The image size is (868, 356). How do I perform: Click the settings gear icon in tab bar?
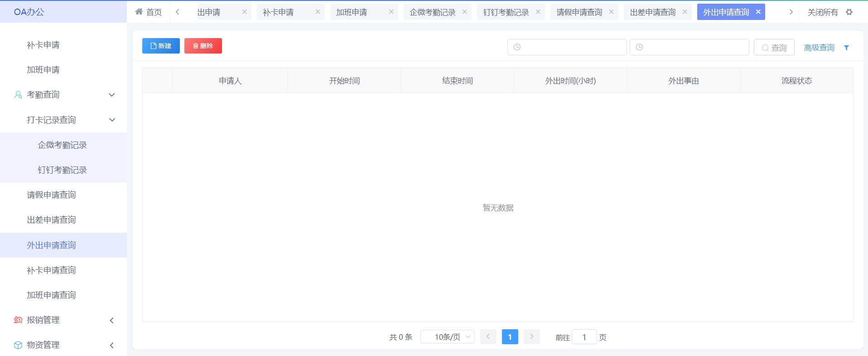pos(849,12)
